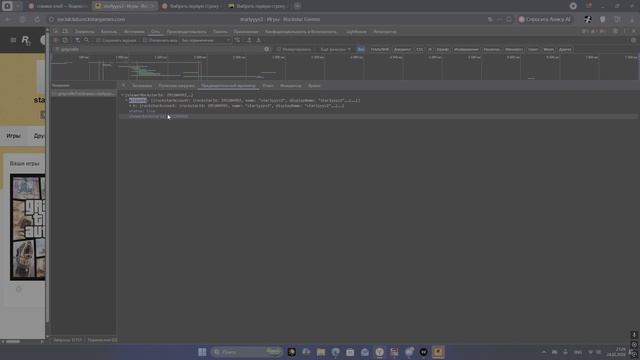Image resolution: width=640 pixels, height=360 pixels.
Task: Close the request details pane
Action: 123,86
